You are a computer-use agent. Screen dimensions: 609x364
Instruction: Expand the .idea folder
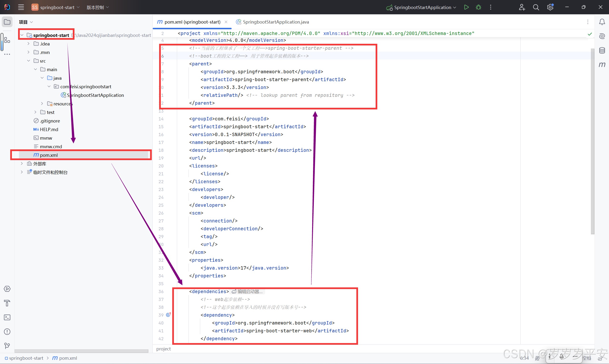point(29,44)
